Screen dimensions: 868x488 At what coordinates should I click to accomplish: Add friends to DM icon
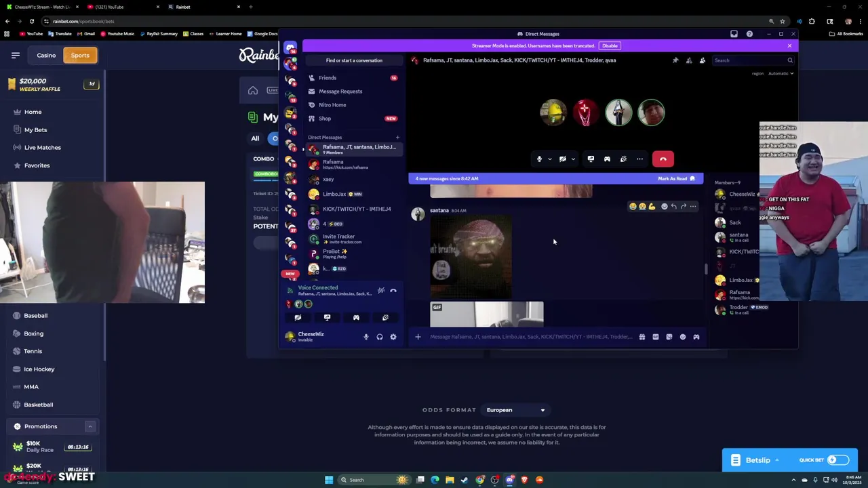coord(689,60)
